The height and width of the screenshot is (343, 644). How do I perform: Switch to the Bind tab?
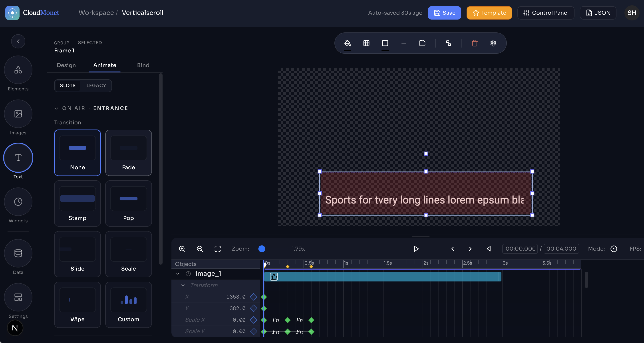[x=143, y=65]
